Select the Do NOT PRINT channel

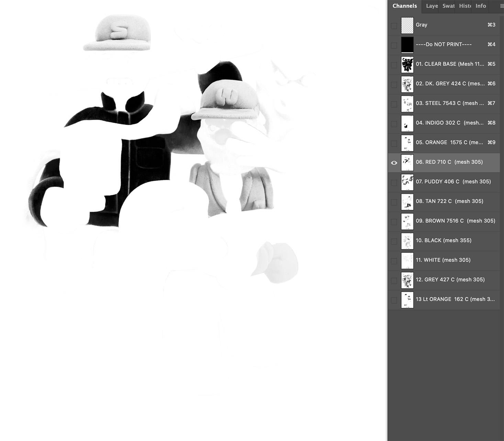[443, 44]
